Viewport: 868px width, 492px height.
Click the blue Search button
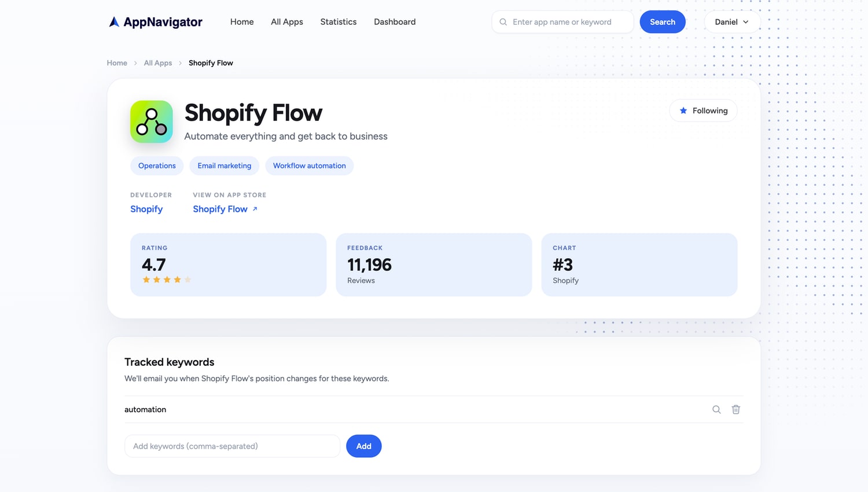[x=663, y=22]
